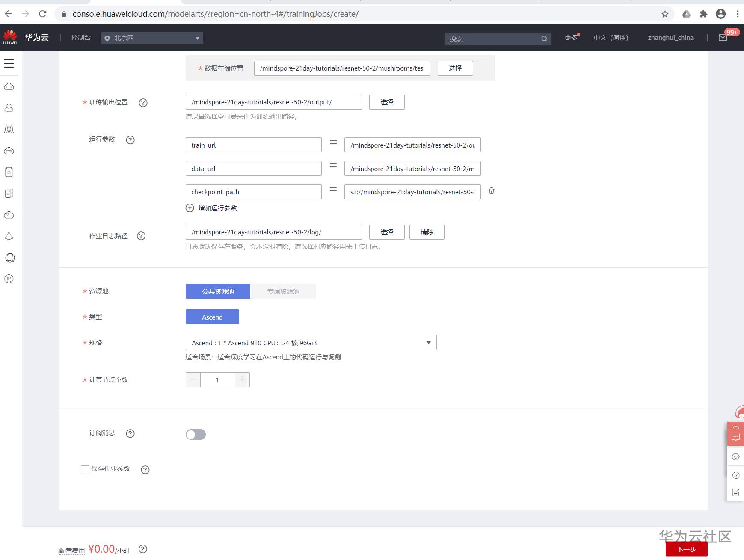Click the plus icon to add a run parameter
The height and width of the screenshot is (560, 744).
[190, 208]
